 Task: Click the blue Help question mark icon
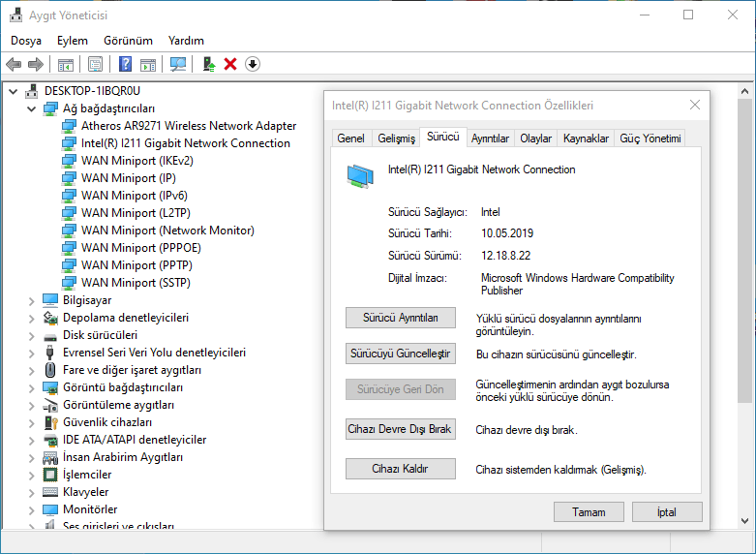pos(126,64)
